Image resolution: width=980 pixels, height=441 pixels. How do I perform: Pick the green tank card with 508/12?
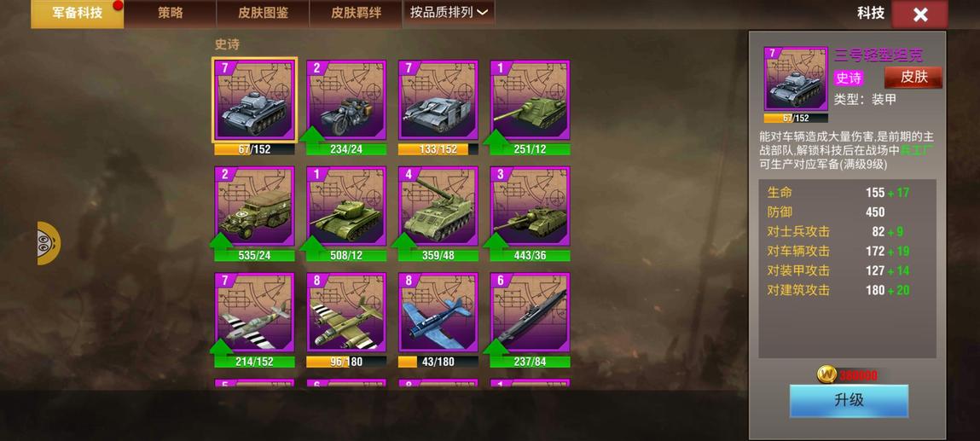pyautogui.click(x=346, y=206)
